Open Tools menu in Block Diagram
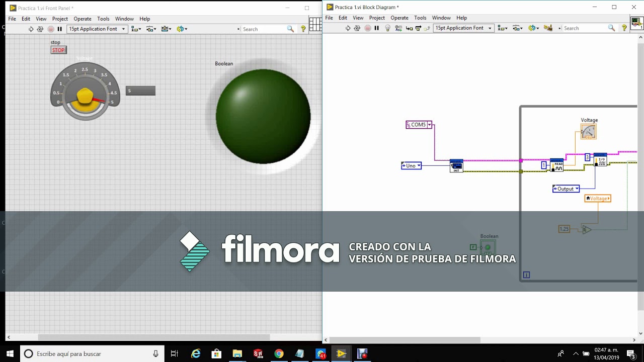644x362 pixels. pos(420,18)
